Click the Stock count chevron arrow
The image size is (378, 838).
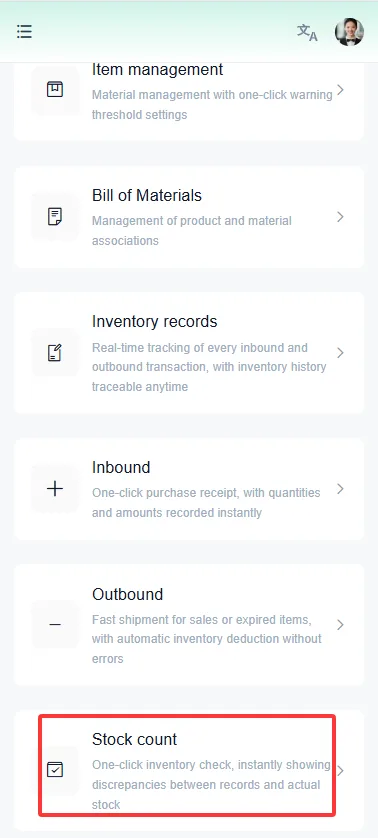pyautogui.click(x=341, y=770)
